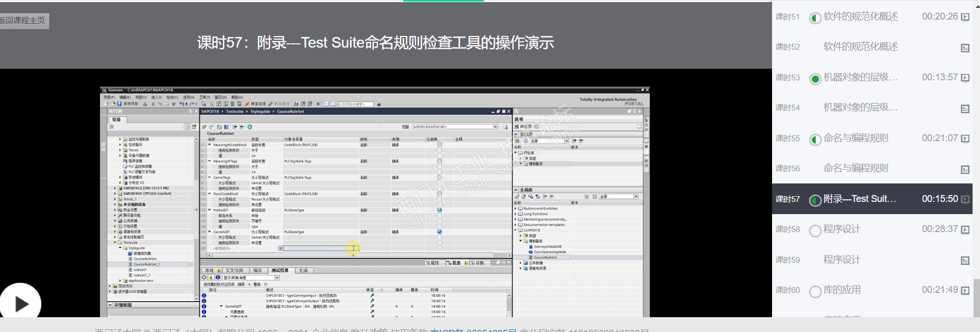Toggle 已启用 checkbox for MaxLengthCodeBlock rule
The height and width of the screenshot is (332, 980).
[439, 145]
